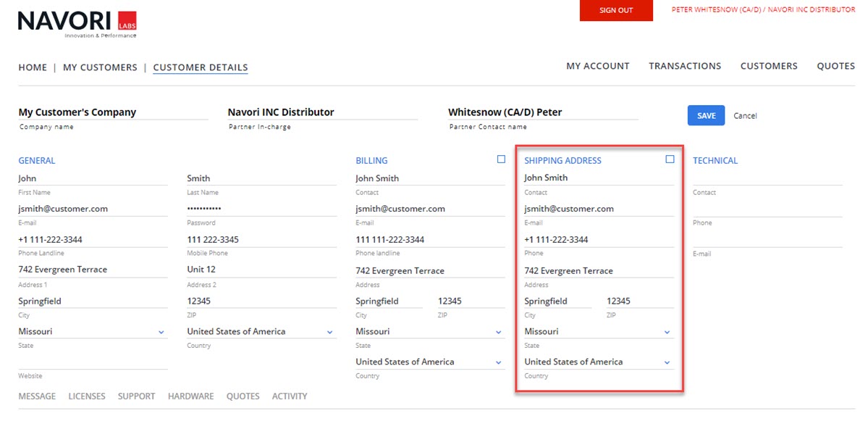Open the Billing Country dropdown
The image size is (868, 424).
point(498,362)
